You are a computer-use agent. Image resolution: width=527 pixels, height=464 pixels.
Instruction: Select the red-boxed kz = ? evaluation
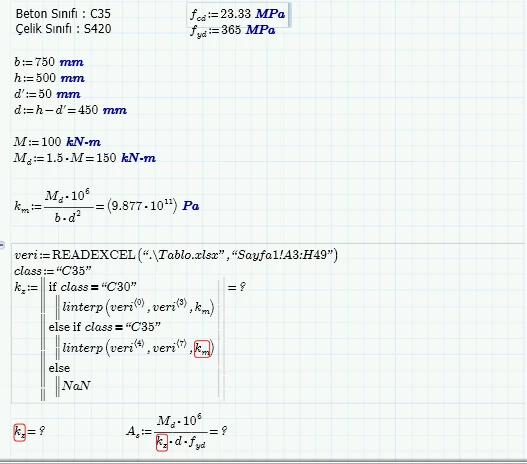coord(29,431)
